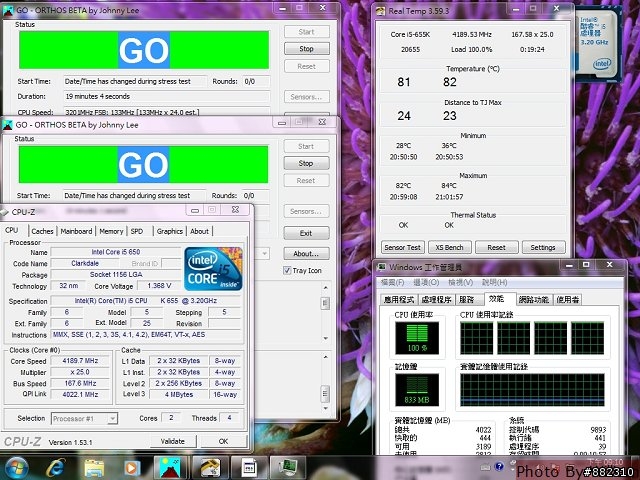Open the 檔案(F) menu in Task Manager
640x480 pixels.
[392, 282]
